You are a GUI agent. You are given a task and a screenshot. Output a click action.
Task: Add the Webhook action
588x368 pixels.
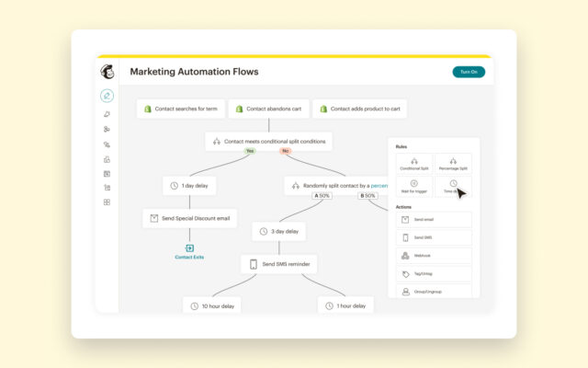434,256
